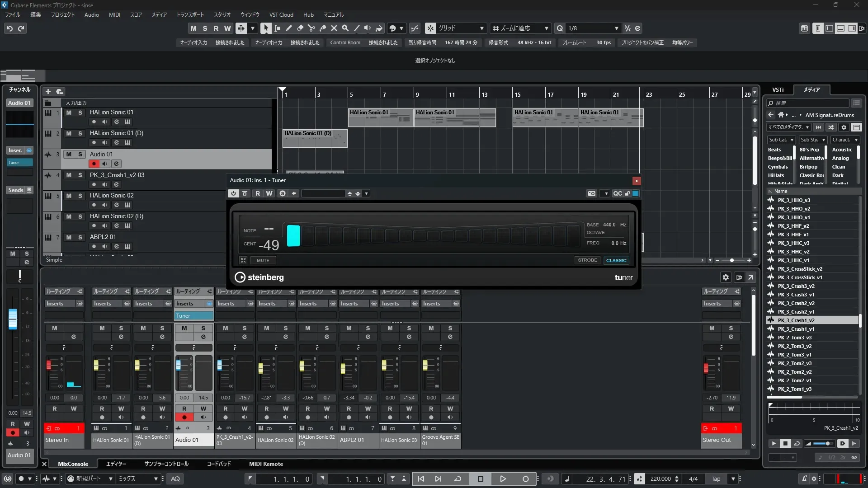868x488 pixels.
Task: Open the トランスポート menu
Action: point(190,14)
